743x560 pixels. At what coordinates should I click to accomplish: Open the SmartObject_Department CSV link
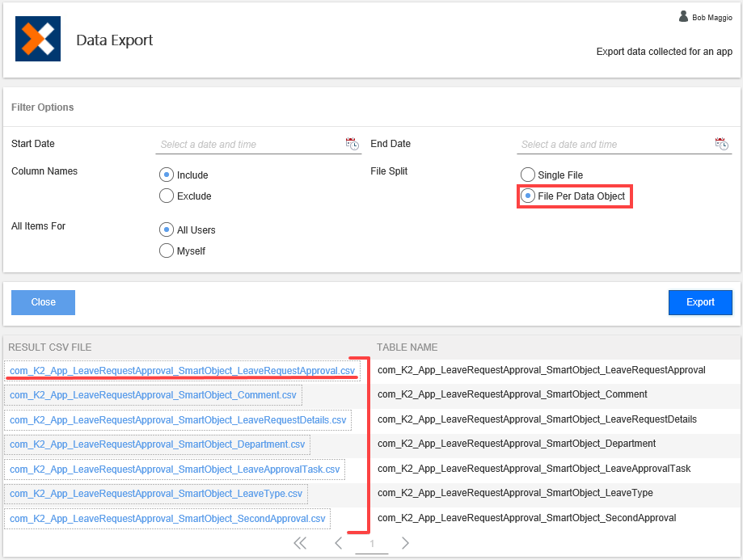(x=158, y=444)
